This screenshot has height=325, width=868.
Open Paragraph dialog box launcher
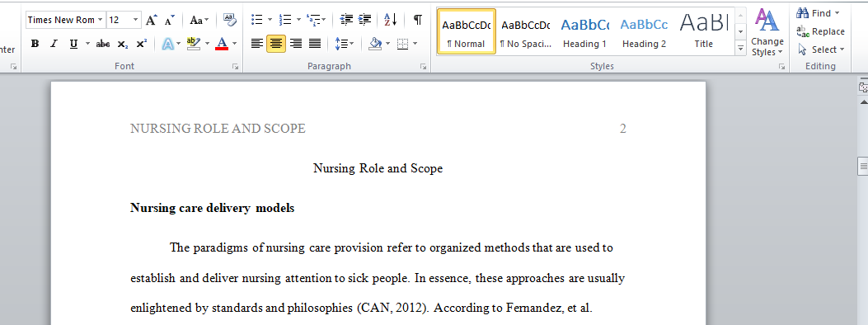pyautogui.click(x=424, y=67)
